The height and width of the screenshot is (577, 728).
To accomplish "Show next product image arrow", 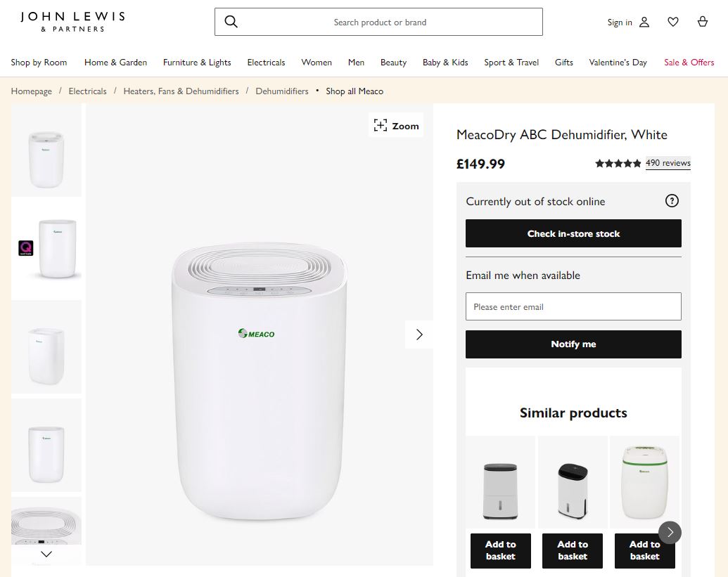I will point(419,335).
